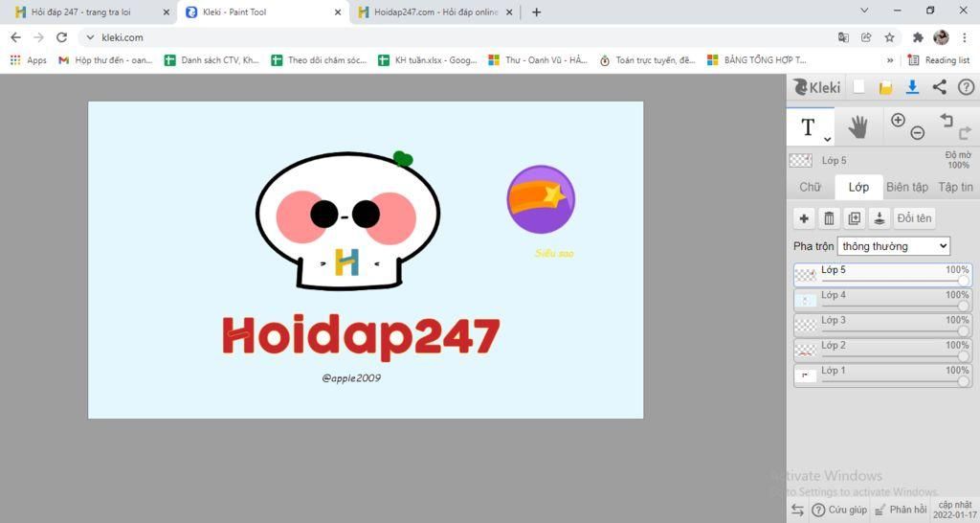Image resolution: width=980 pixels, height=523 pixels.
Task: Open Cứu giúp help link
Action: pyautogui.click(x=839, y=510)
